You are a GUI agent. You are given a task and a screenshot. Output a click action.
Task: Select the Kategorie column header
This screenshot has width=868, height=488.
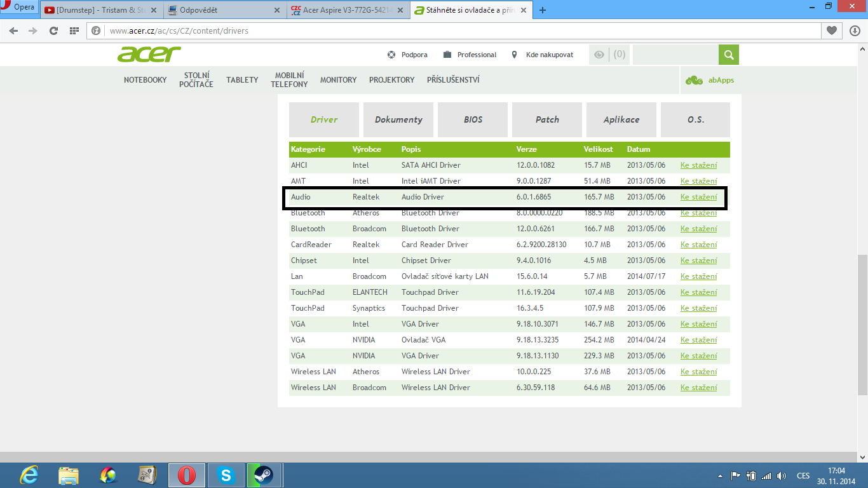[308, 149]
